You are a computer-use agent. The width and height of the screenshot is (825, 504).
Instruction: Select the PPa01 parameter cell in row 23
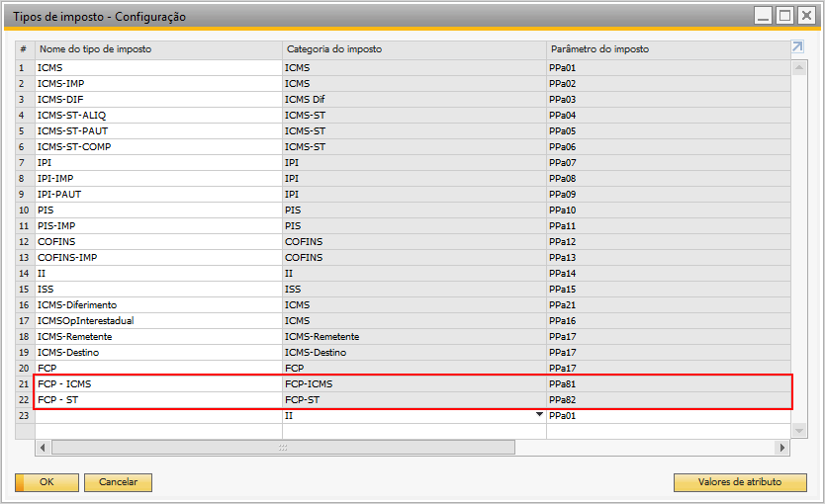coord(669,416)
